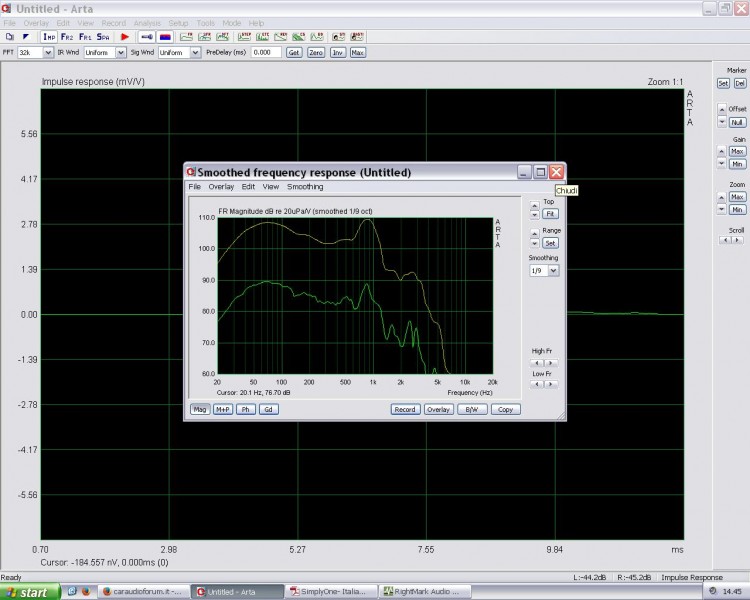Select the Imp impulse response mode icon
Screen dimensions: 750x600
click(49, 37)
